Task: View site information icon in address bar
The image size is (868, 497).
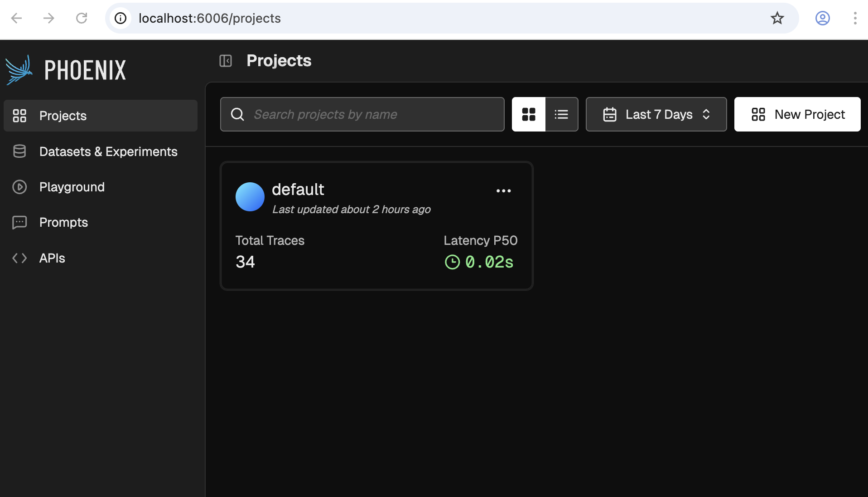Action: 121,18
